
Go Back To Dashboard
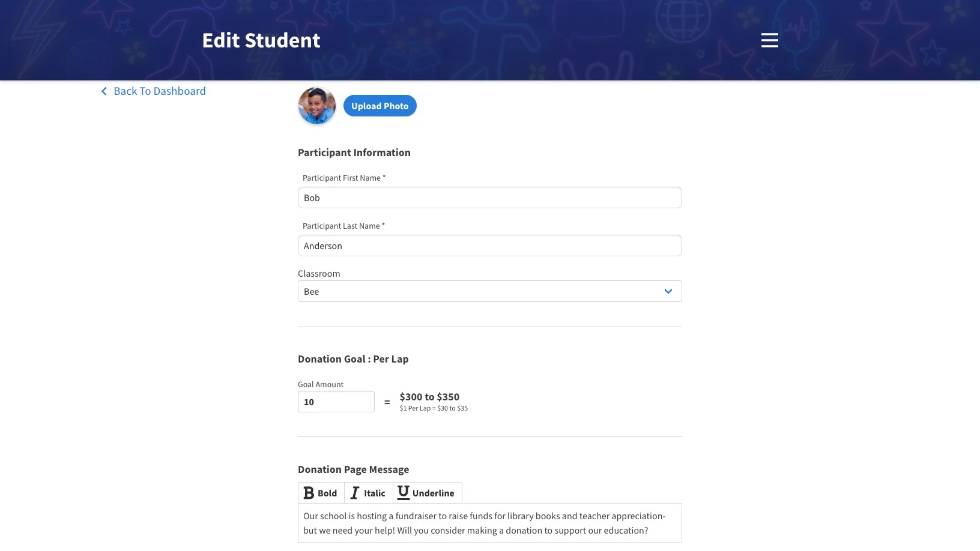coord(160,91)
